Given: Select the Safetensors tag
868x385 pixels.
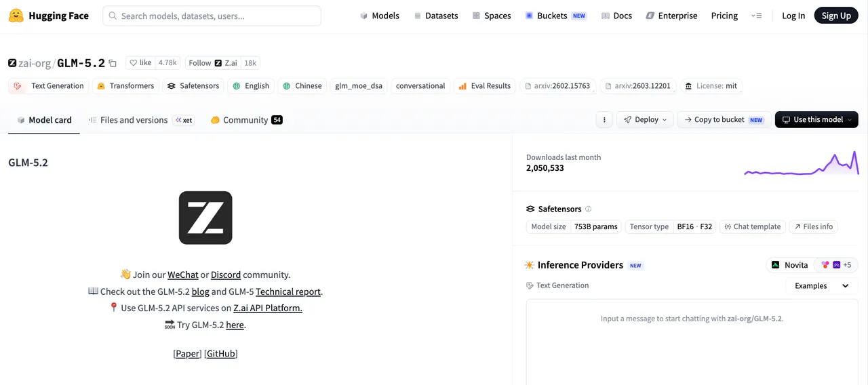Looking at the screenshot, I should tap(193, 86).
